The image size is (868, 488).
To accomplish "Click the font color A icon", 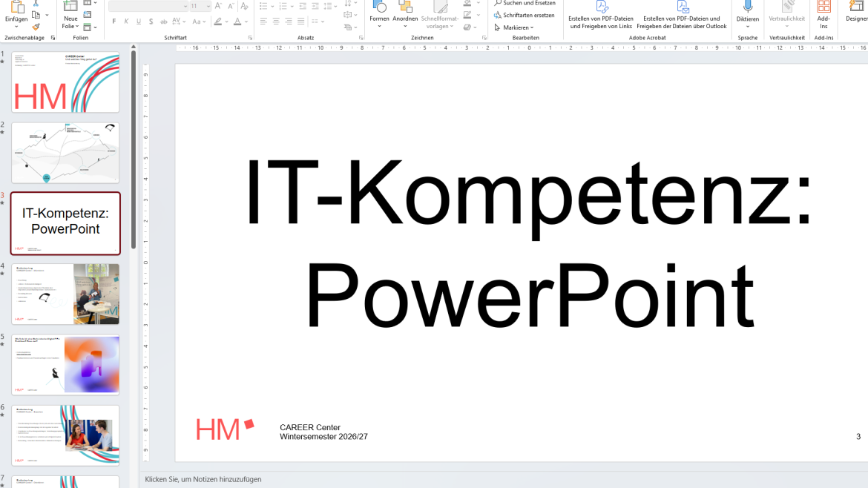I will coord(237,22).
